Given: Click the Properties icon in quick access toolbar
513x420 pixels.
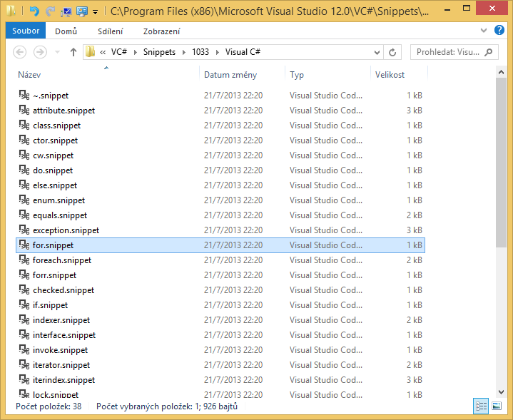Looking at the screenshot, I should tap(66, 12).
